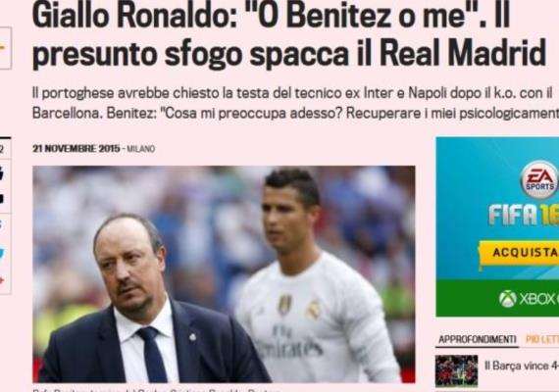Screen dimensions: 559x392
Task: Click the second black share-bar icon
Action: click(x=2, y=199)
